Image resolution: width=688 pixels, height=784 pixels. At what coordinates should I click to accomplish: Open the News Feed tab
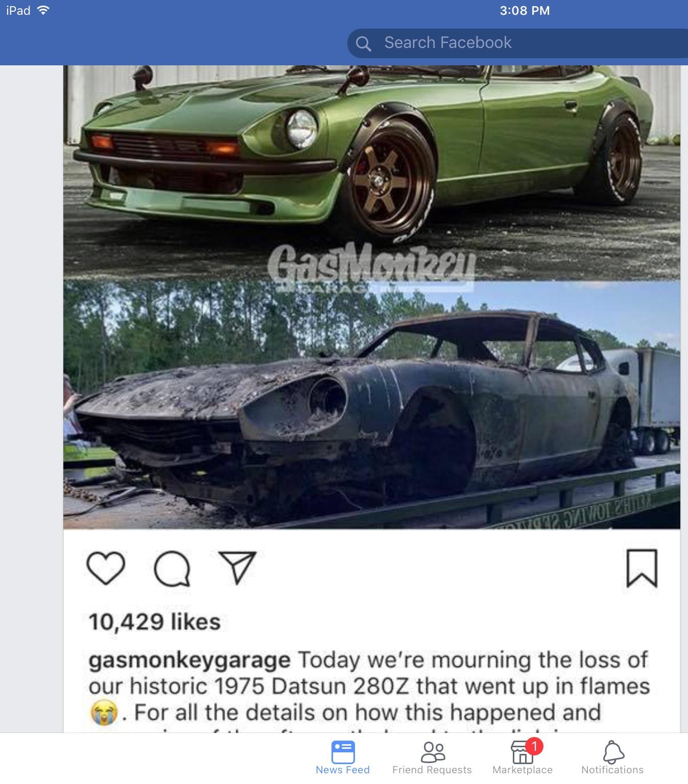[x=343, y=758]
